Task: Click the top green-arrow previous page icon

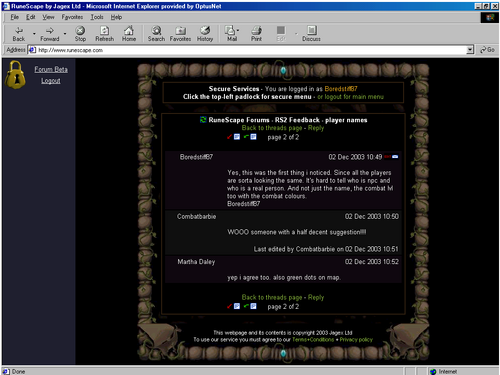Action: 250,137
